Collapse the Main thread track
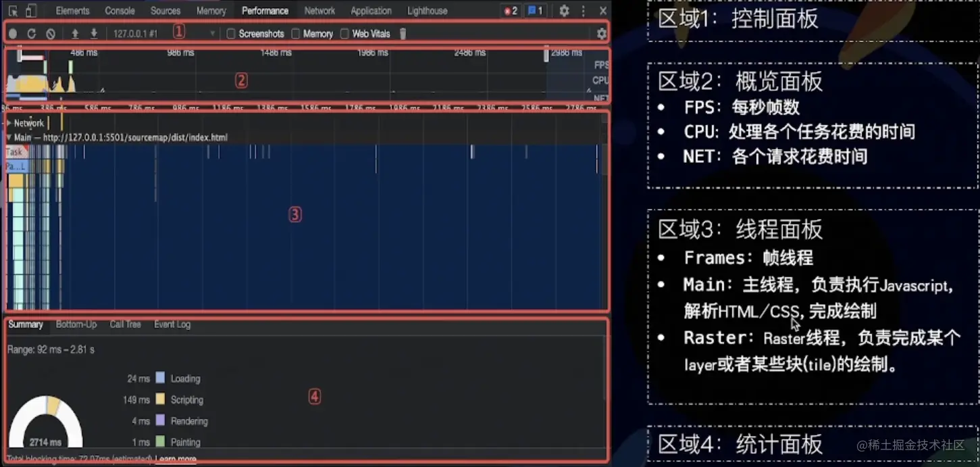The height and width of the screenshot is (467, 980). click(x=9, y=137)
